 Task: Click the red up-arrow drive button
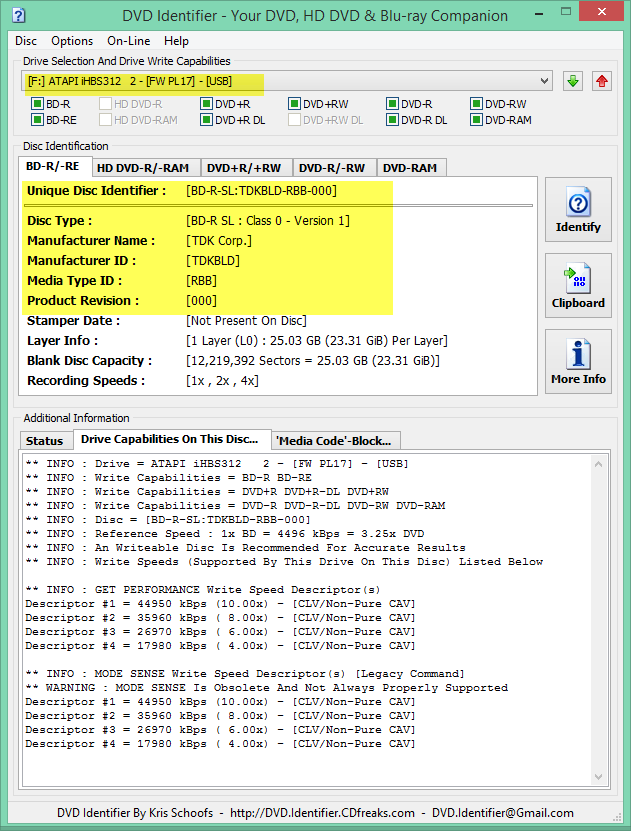tap(601, 82)
